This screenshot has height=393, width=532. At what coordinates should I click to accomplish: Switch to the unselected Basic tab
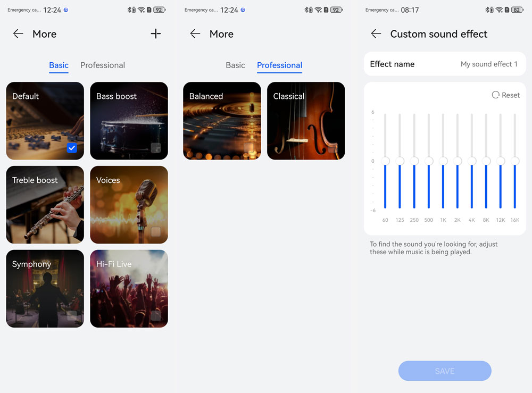point(235,65)
